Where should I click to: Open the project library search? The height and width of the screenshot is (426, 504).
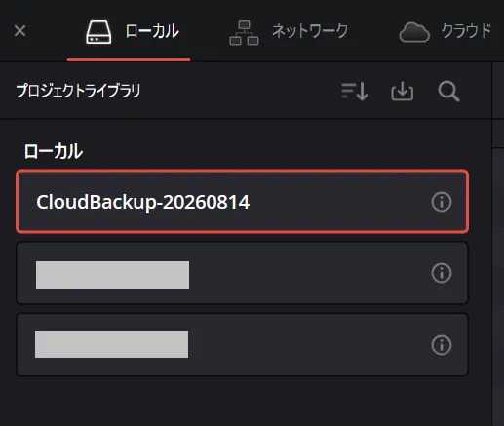coord(448,92)
